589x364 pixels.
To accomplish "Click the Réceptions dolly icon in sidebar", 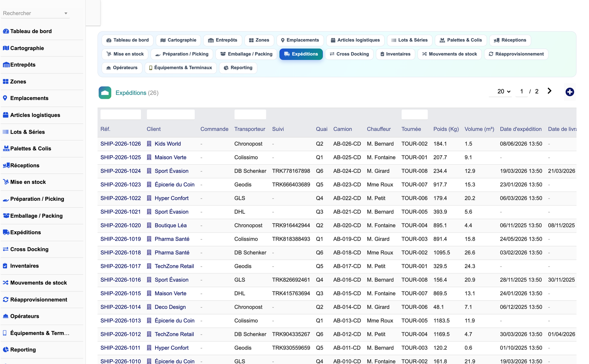I will pos(6,165).
